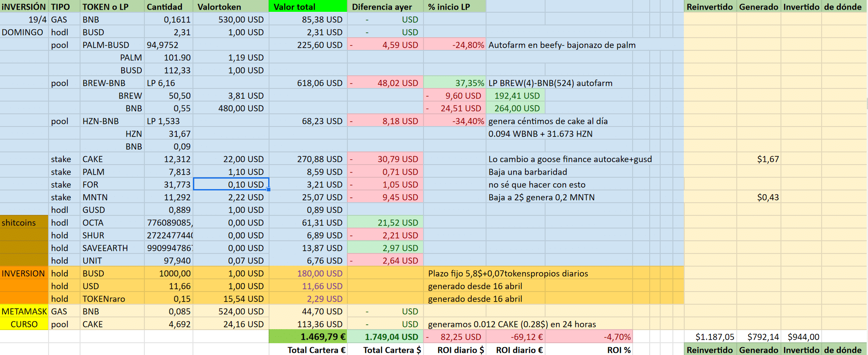Click the '270,88 USD' CAKE value cell

pos(308,159)
